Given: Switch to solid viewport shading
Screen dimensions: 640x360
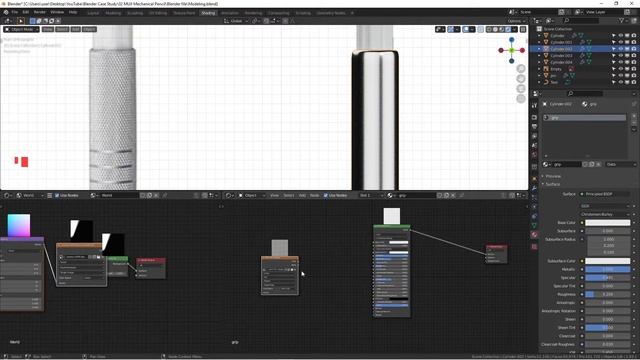Looking at the screenshot, I should 496,29.
